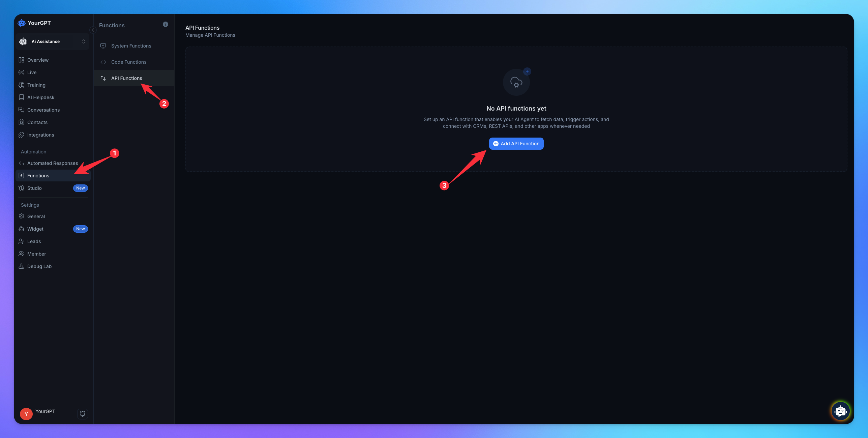
Task: Collapse the sidebar with chevron arrow
Action: click(93, 30)
